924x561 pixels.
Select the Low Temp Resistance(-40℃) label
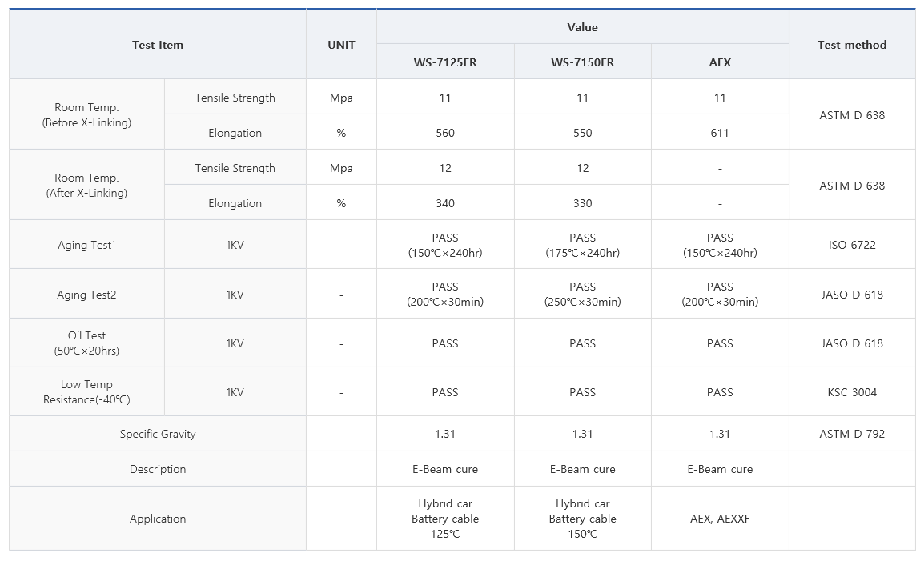(x=86, y=392)
